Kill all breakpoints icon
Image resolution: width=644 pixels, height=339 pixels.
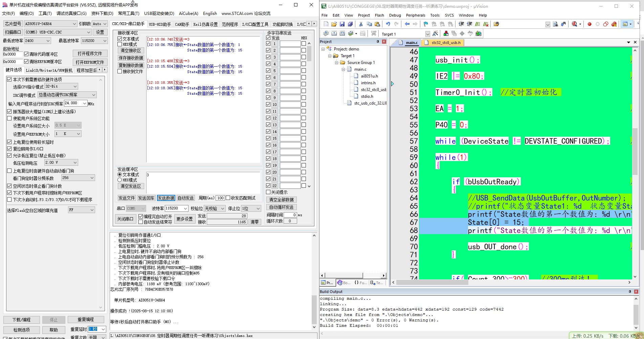(x=614, y=24)
